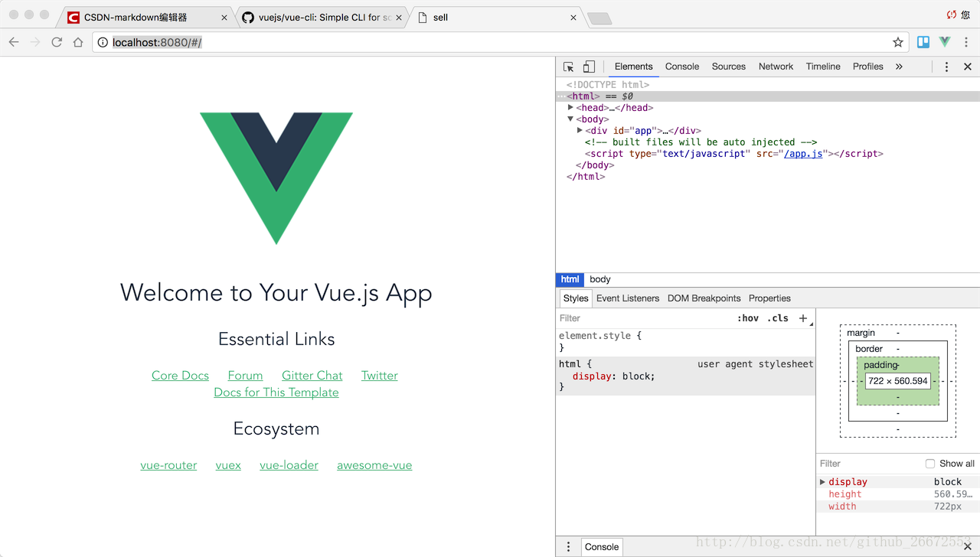Activate the inspect element picker icon
Image resolution: width=980 pixels, height=557 pixels.
(x=569, y=67)
